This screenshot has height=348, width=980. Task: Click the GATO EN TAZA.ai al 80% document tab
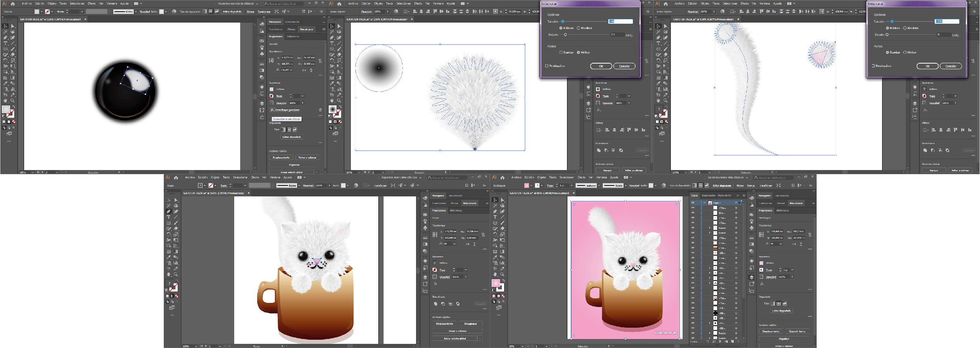pyautogui.click(x=539, y=193)
